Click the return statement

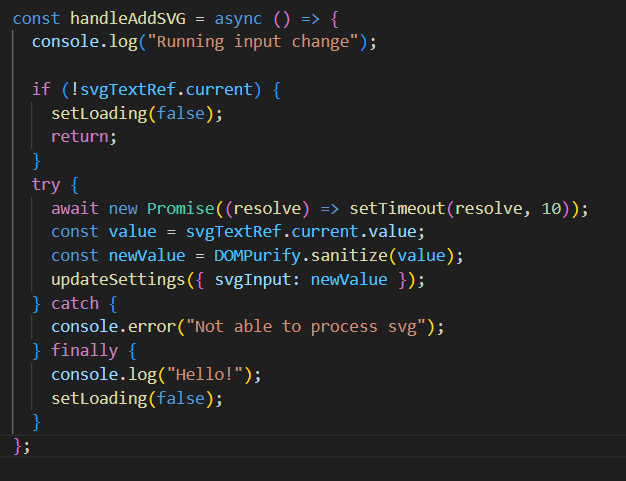84,137
